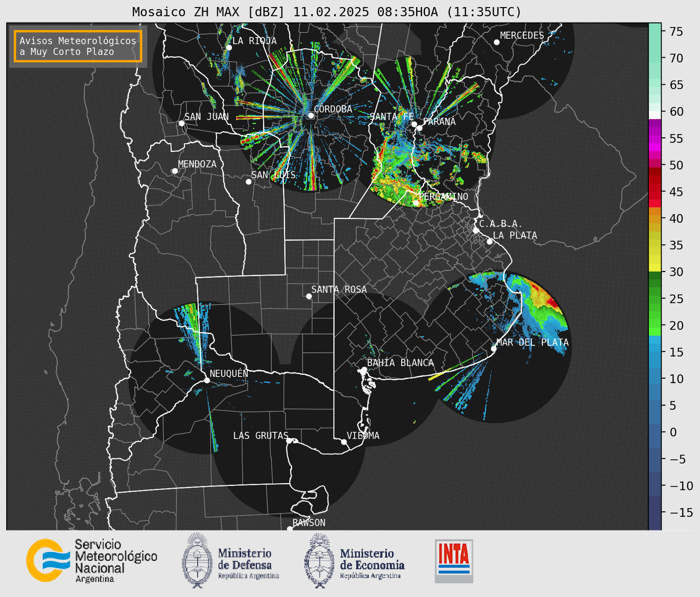The image size is (700, 597).
Task: Click the 70 tick label on colorbar
Action: click(676, 58)
